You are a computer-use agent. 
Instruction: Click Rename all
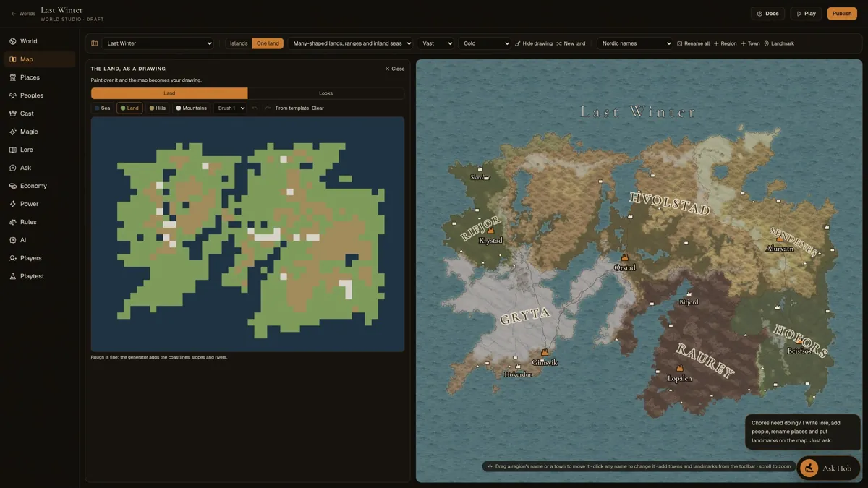point(693,43)
